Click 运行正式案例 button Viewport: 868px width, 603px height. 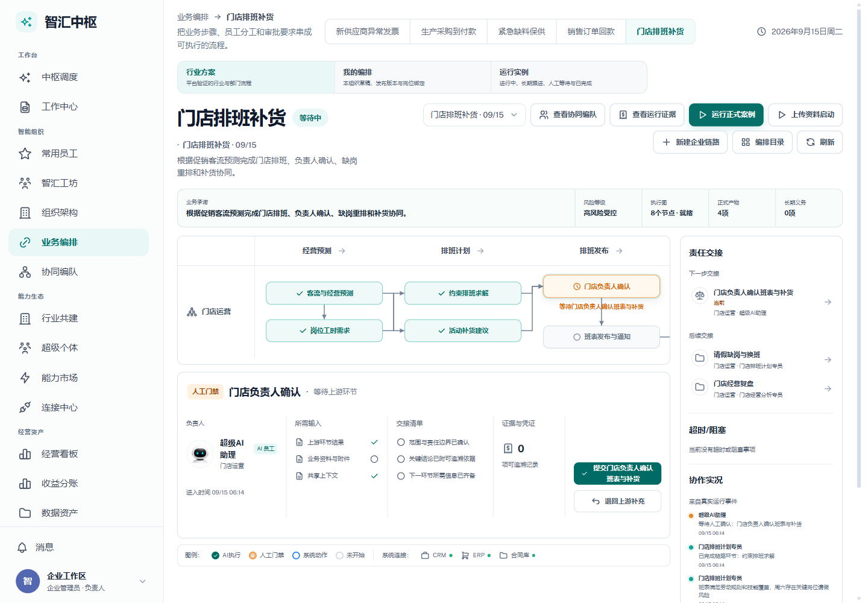[x=726, y=115]
